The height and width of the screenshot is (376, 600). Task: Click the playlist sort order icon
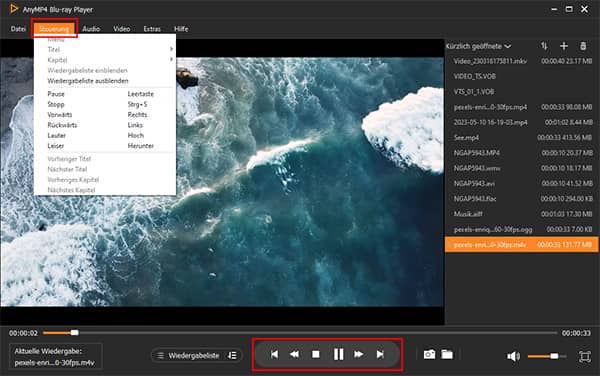544,46
